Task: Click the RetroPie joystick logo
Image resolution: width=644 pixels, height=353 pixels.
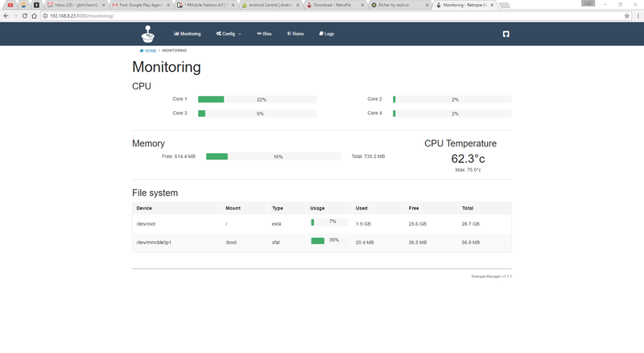Action: [148, 34]
